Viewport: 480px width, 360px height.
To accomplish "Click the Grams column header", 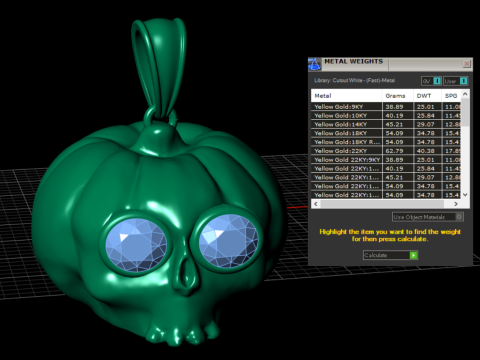I will click(x=398, y=96).
